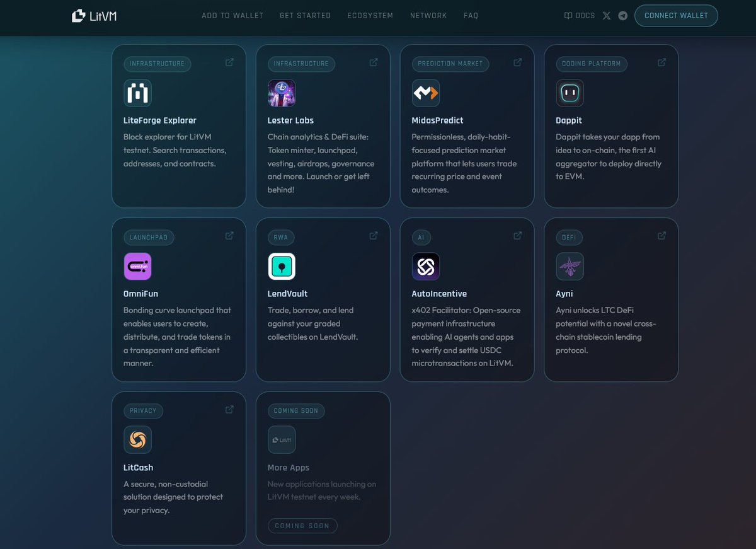This screenshot has height=549, width=756.
Task: Click the More Apps LitVM logo
Action: 282,440
